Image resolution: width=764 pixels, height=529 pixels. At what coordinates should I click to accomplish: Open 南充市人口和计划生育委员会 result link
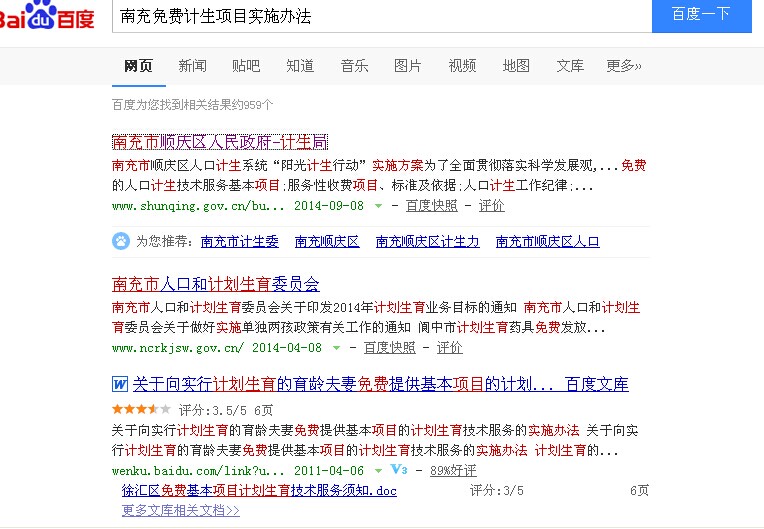216,284
